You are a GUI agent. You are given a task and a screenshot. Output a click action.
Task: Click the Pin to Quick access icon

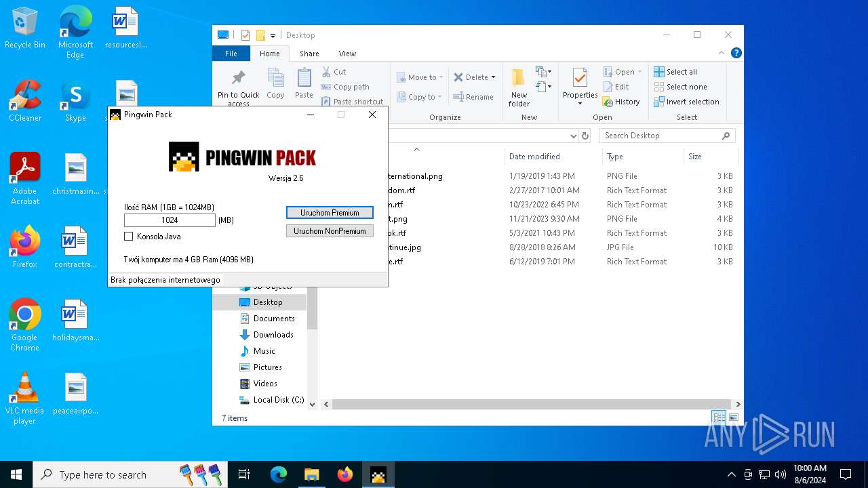pyautogui.click(x=239, y=78)
